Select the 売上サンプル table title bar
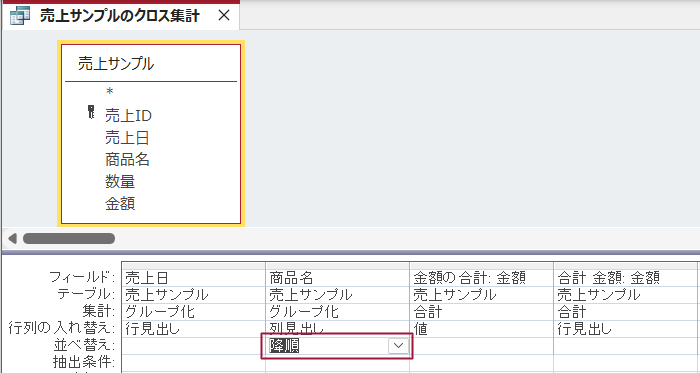The height and width of the screenshot is (373, 700). click(x=151, y=63)
